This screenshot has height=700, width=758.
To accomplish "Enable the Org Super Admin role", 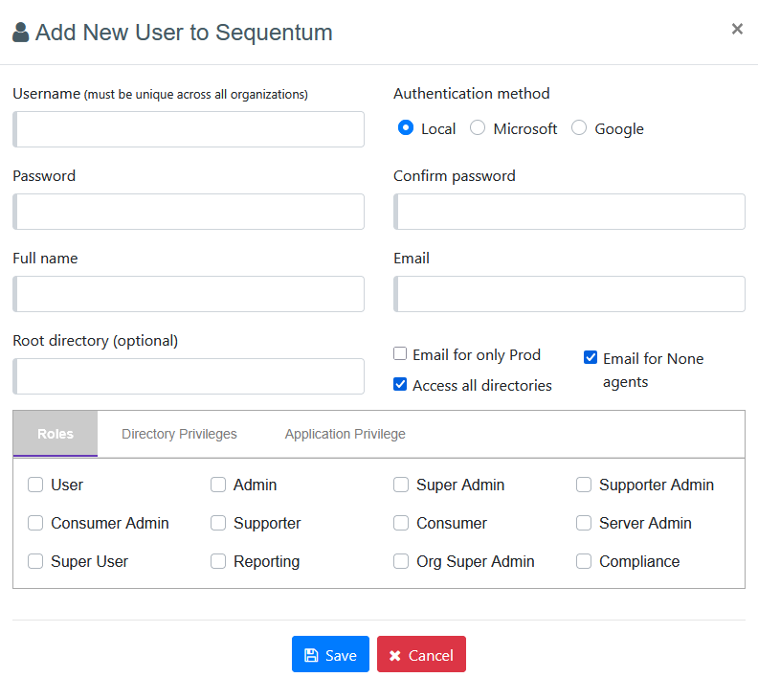I will pos(401,561).
